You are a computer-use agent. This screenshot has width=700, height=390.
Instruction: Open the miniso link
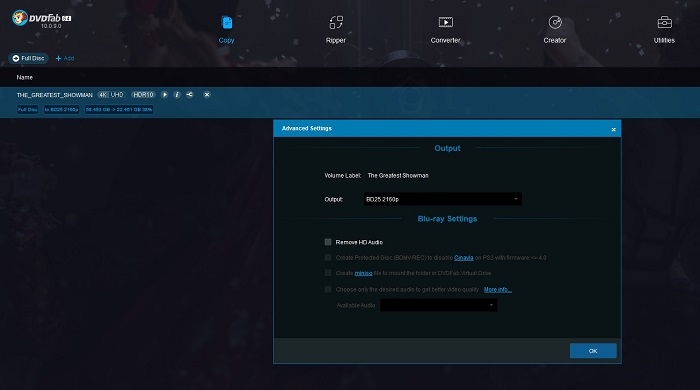pyautogui.click(x=363, y=273)
